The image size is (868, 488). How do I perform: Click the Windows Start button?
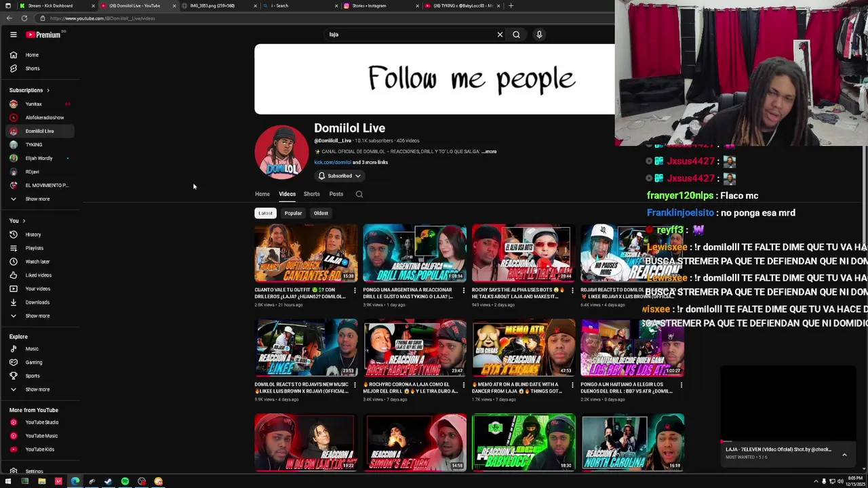[x=8, y=482]
